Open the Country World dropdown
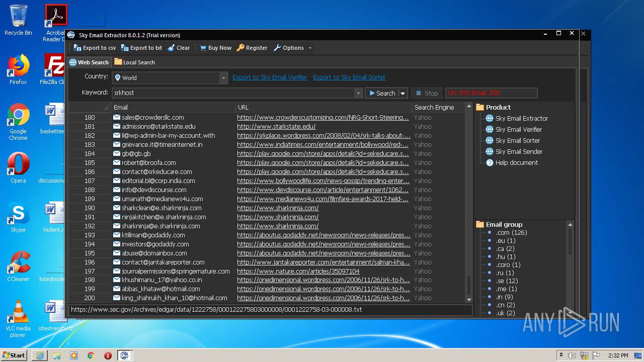Viewport: 644px width, 362px height. tap(170, 78)
